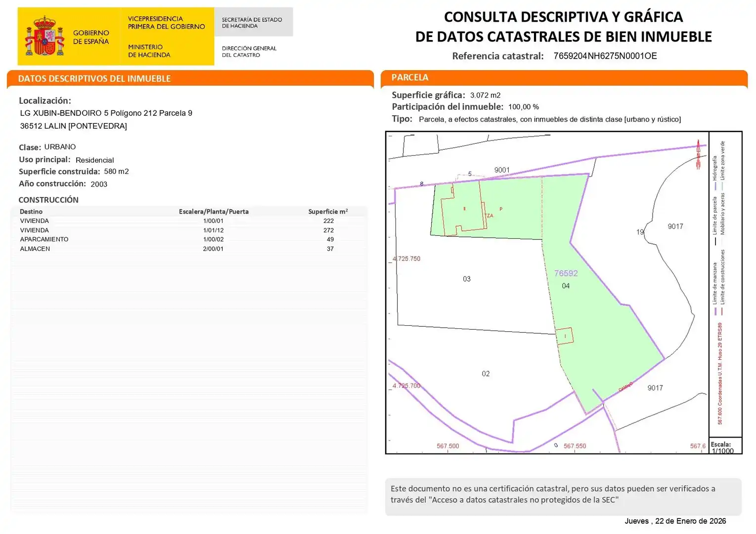
Task: Click the 'Destino' column header
Action: tap(31, 212)
